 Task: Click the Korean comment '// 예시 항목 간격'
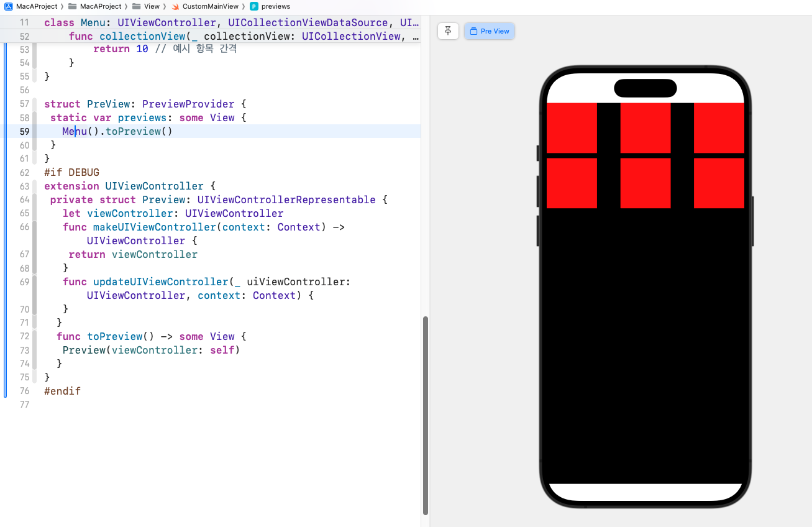196,48
